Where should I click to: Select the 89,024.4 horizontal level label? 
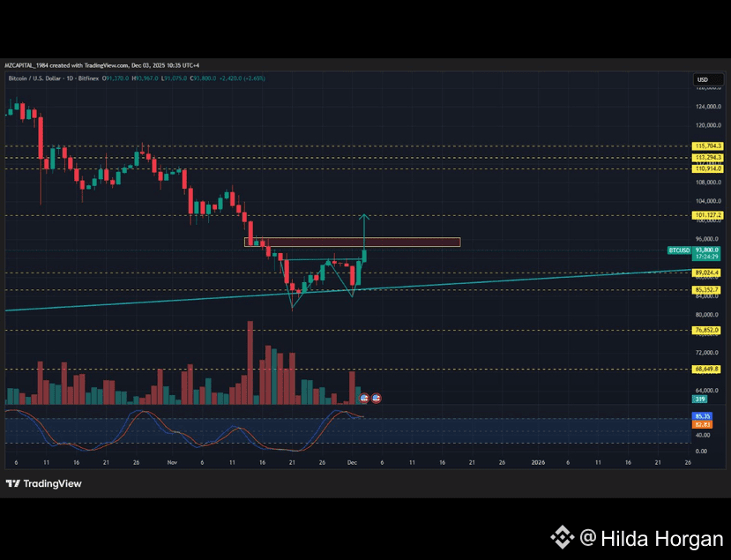(707, 273)
